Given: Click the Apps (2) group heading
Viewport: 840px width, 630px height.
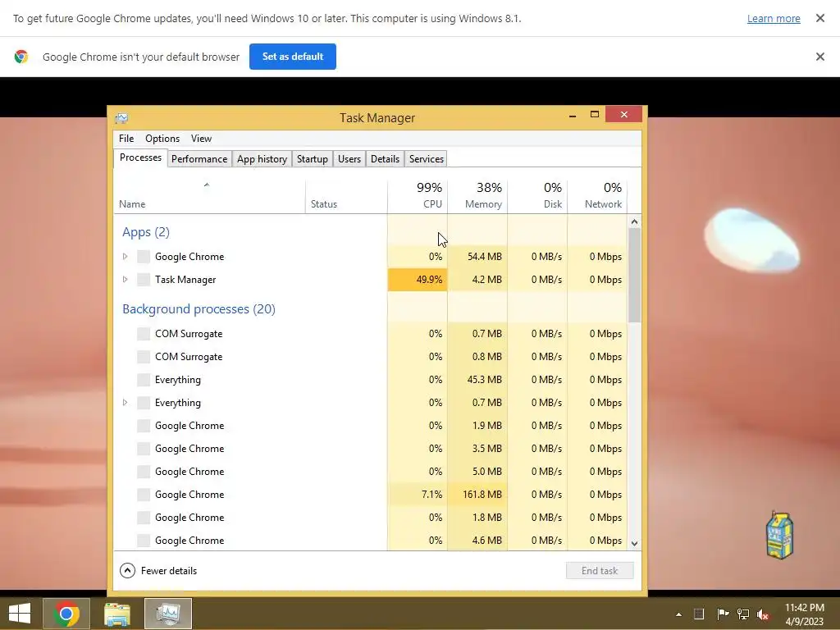Looking at the screenshot, I should pos(146,232).
